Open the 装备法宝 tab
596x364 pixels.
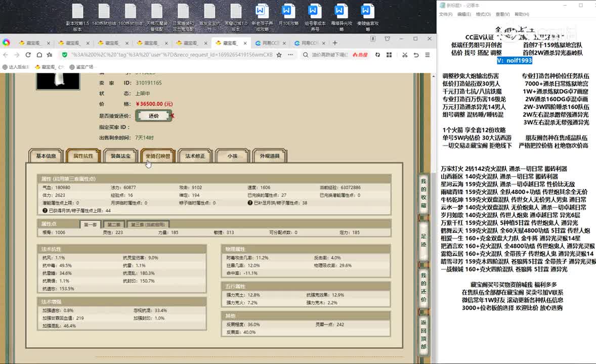point(120,156)
